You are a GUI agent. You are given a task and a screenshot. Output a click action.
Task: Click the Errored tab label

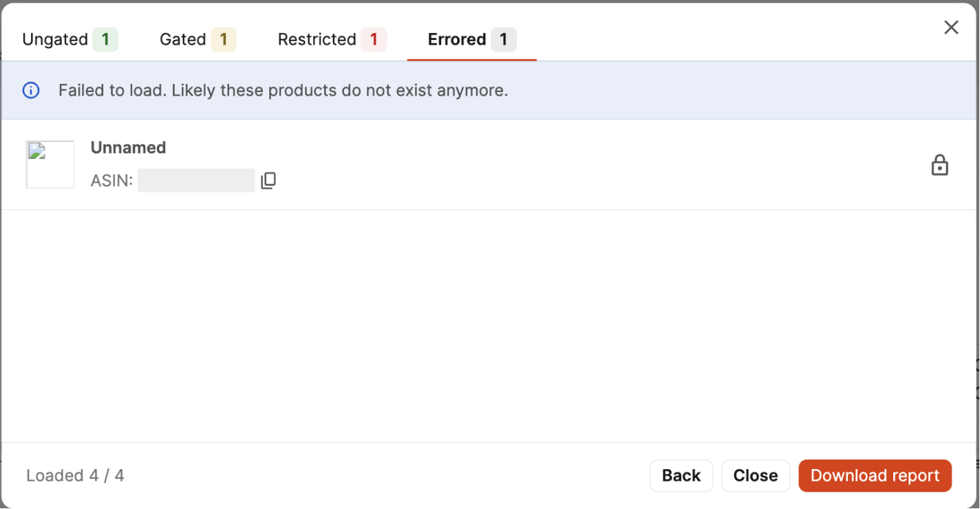[457, 40]
